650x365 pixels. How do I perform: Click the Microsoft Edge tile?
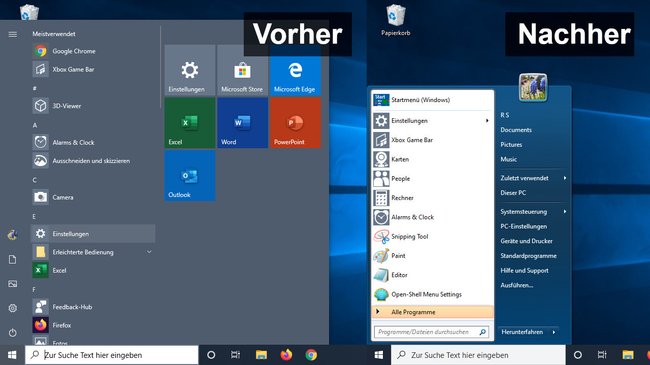295,71
